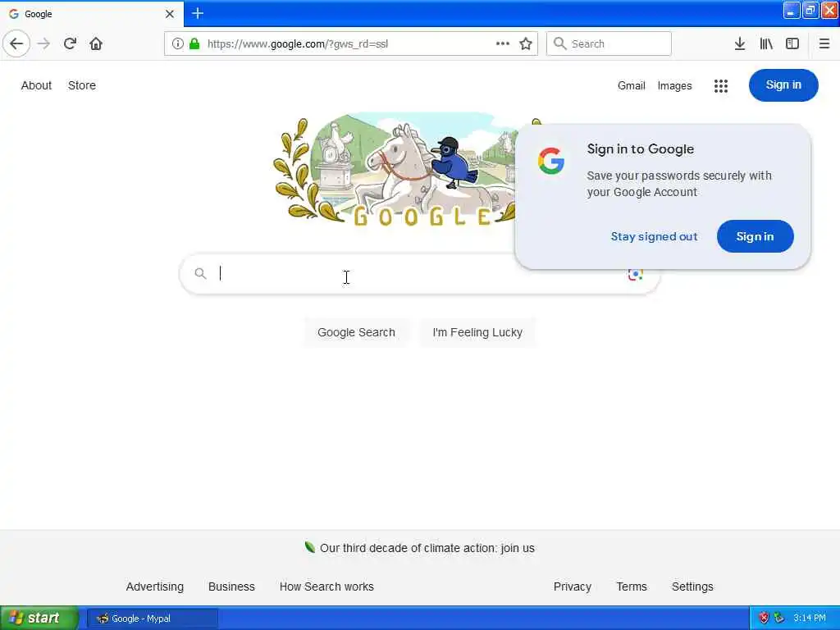Bookmark this page with the star icon
Screen dimensions: 840x630
click(x=526, y=43)
